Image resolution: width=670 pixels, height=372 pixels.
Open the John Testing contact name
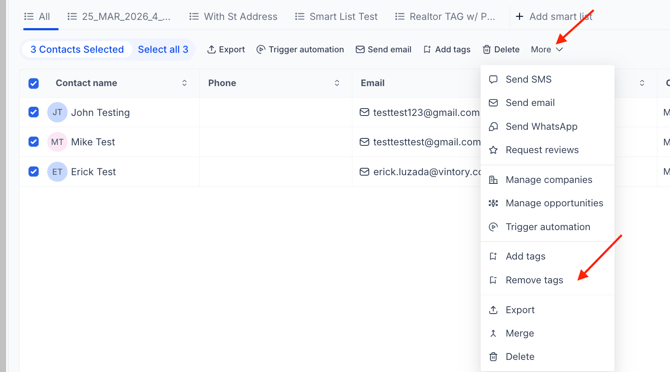(100, 112)
